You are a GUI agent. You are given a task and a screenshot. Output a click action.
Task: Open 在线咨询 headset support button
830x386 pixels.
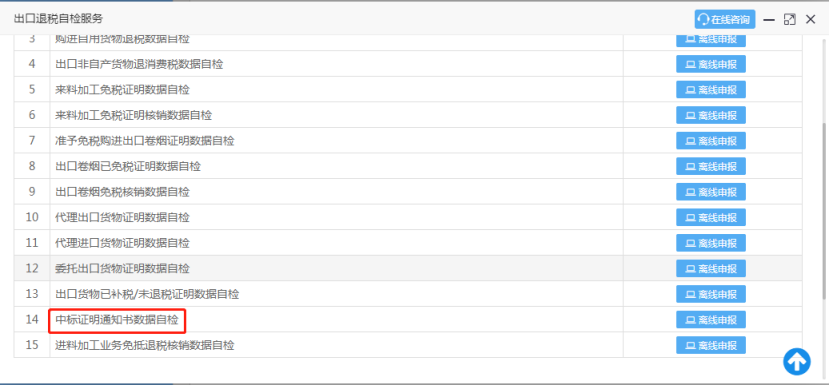[725, 20]
